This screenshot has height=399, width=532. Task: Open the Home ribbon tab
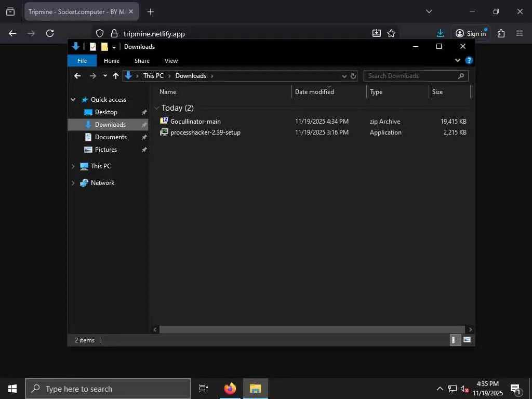coord(112,61)
